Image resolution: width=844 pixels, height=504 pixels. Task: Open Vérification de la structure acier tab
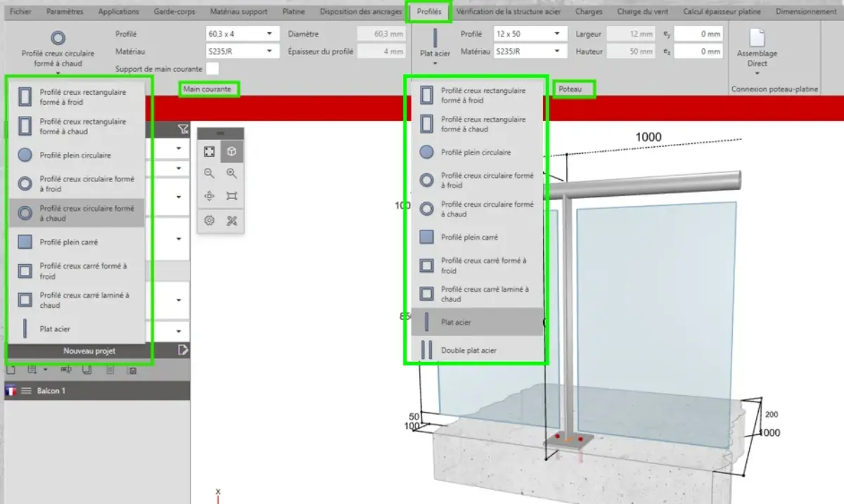pos(509,11)
